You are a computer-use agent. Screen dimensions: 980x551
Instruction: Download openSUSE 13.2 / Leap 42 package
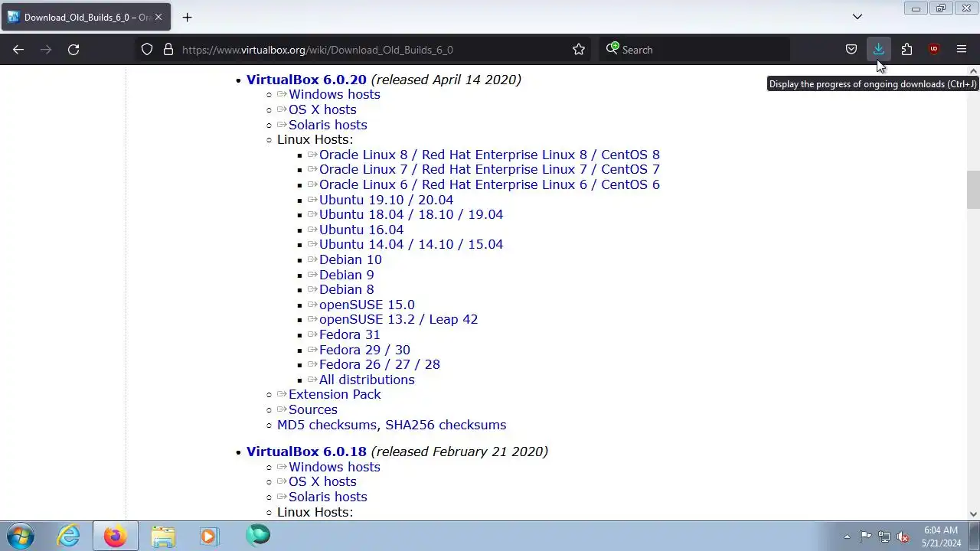398,320
